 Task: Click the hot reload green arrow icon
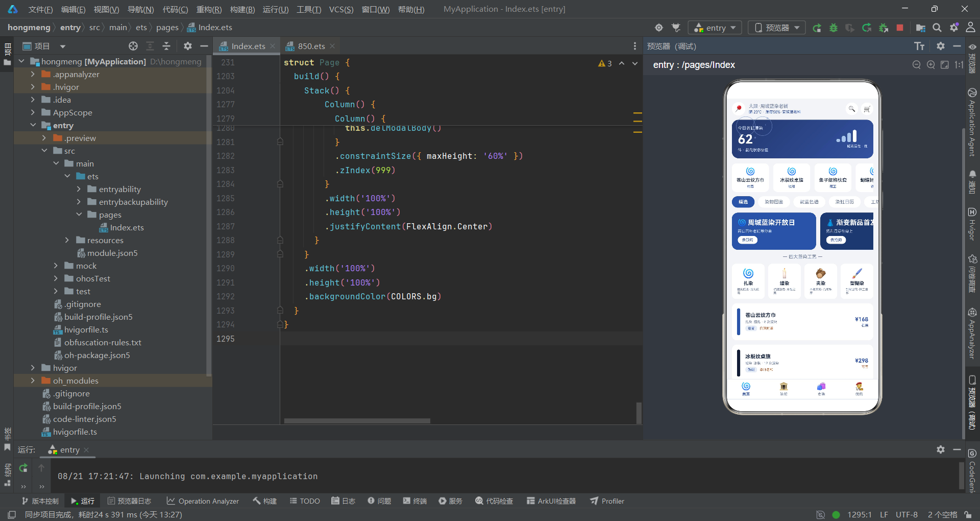[x=867, y=28]
